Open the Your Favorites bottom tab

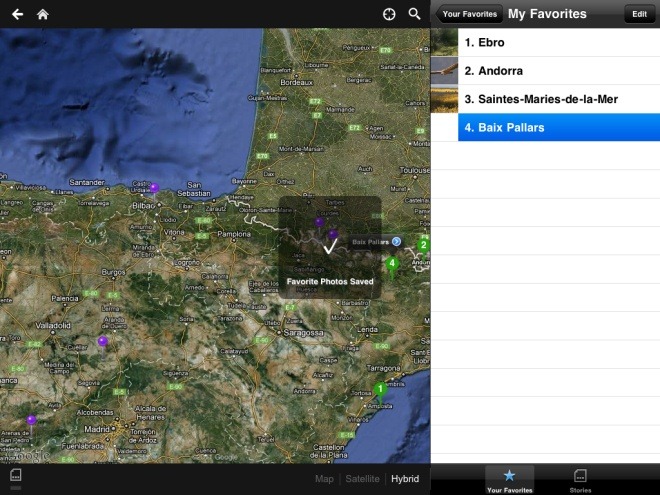pyautogui.click(x=509, y=480)
